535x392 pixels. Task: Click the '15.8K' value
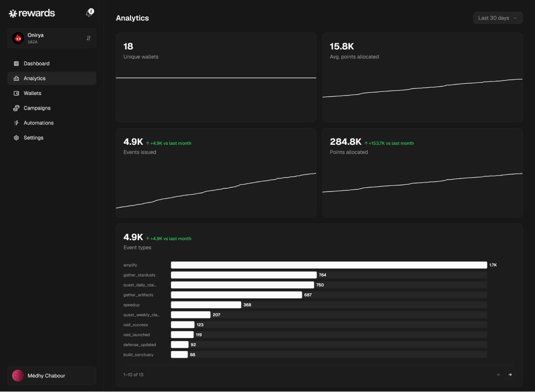tap(342, 46)
